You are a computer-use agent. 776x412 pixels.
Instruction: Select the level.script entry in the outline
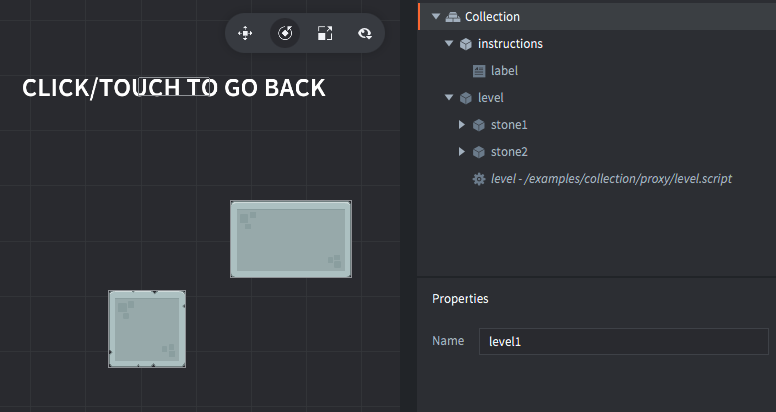coord(611,179)
